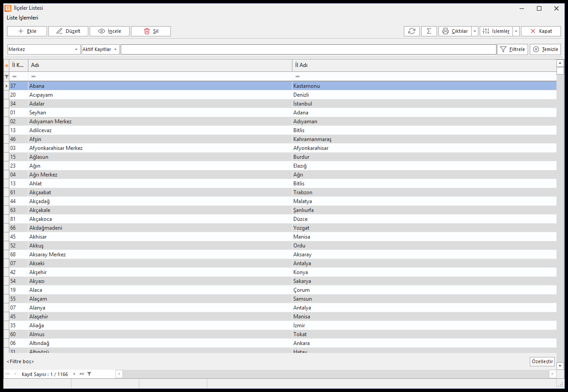Click vertical scrollbar down arrow
The image size is (568, 392).
(560, 366)
